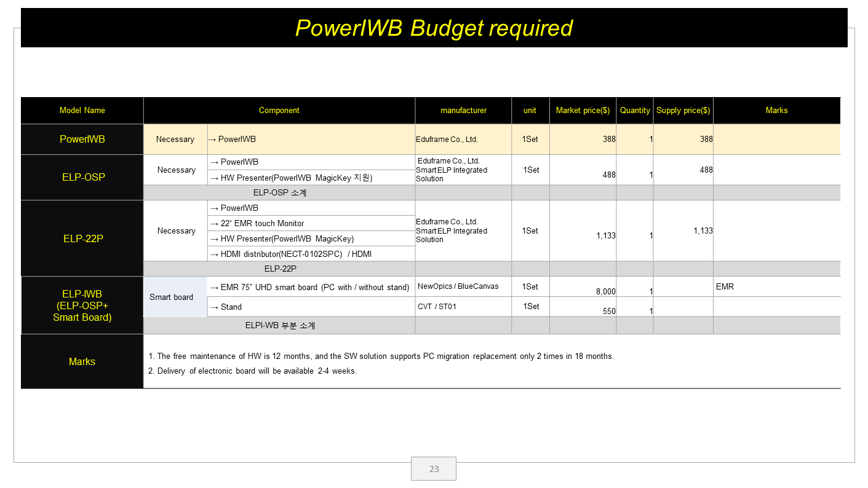Image resolution: width=868 pixels, height=488 pixels.
Task: Click the 'Smart board' cell
Action: [x=175, y=297]
